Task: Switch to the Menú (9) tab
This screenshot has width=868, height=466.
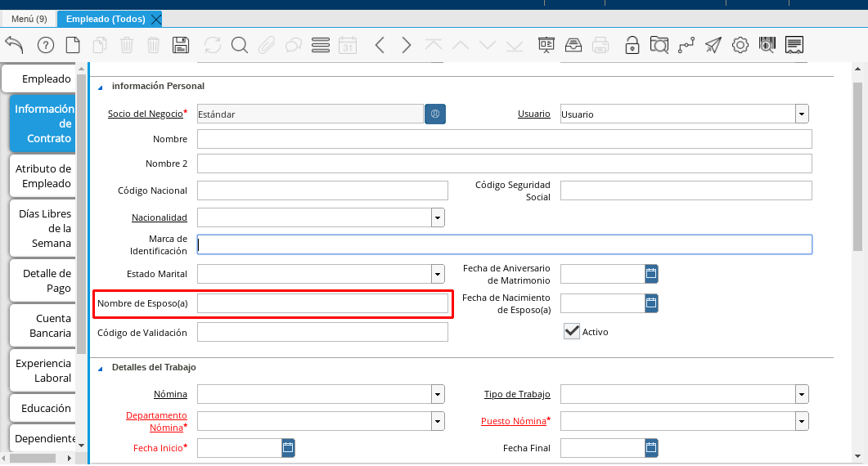Action: pyautogui.click(x=29, y=19)
